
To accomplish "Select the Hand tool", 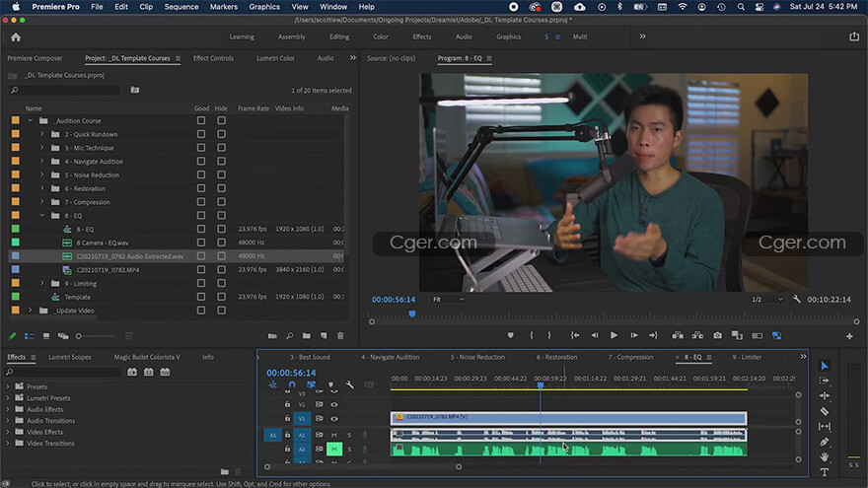I will click(825, 456).
